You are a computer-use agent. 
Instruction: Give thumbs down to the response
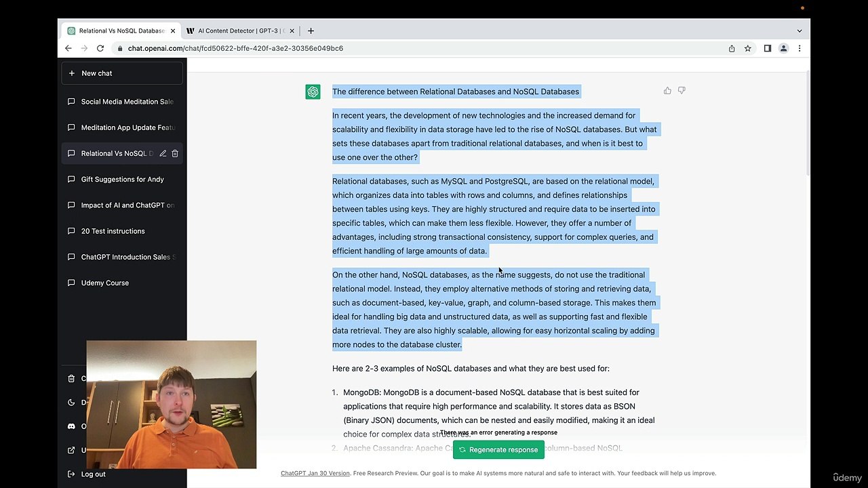pos(682,91)
